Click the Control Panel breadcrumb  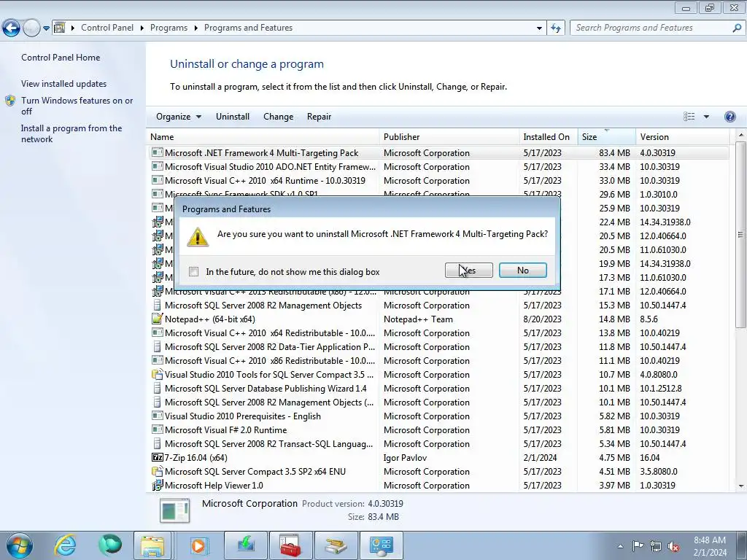(x=107, y=28)
